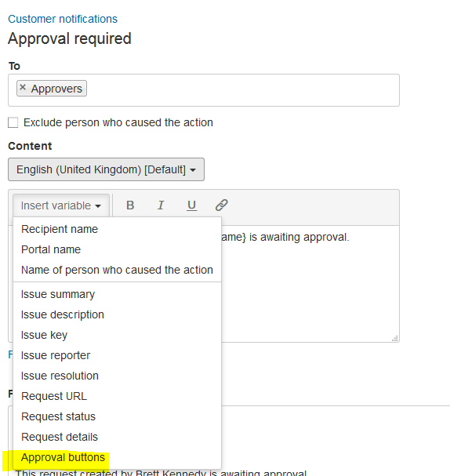Insert a hyperlink using the link icon
The image size is (450, 476).
(222, 205)
